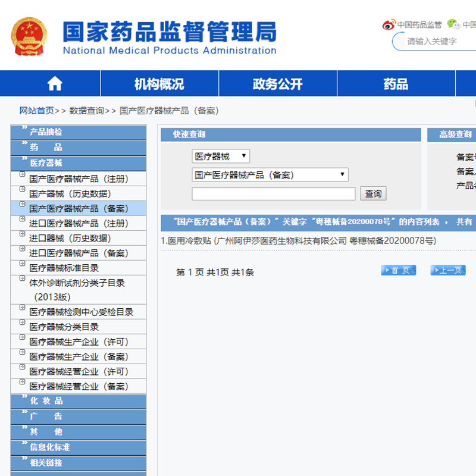Image resolution: width=476 pixels, height=476 pixels.
Task: Click arrow icon beside 进口医疗器械产品（备案）
Action: tap(22, 249)
